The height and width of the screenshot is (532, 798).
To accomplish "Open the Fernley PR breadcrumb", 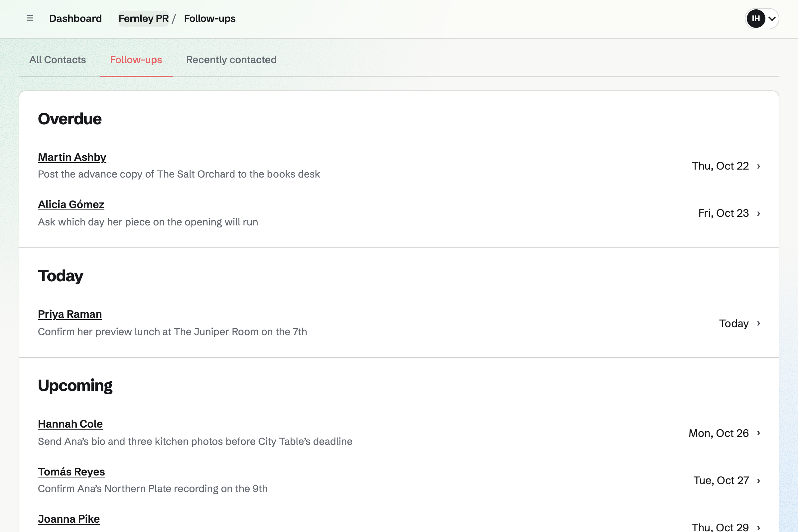I will (144, 18).
